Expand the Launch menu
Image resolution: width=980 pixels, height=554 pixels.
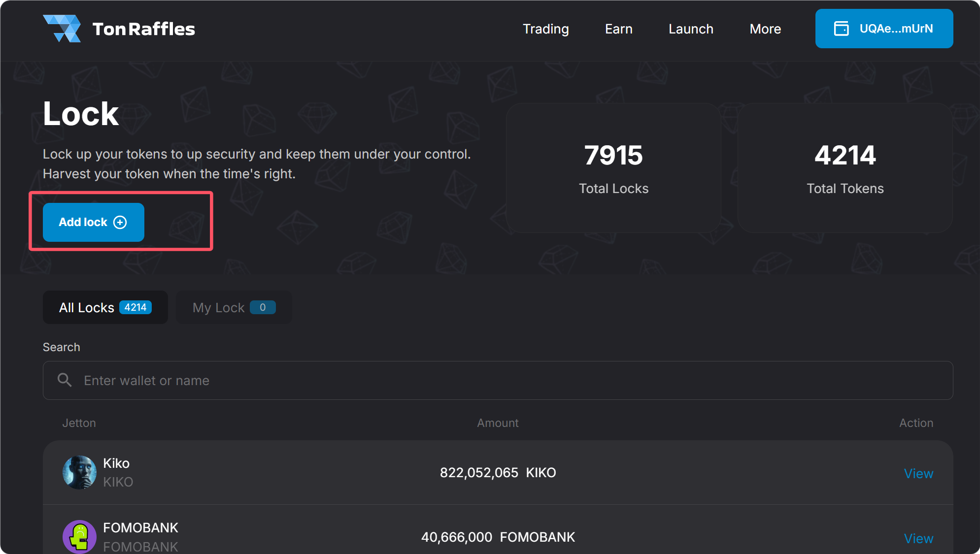[x=691, y=29]
